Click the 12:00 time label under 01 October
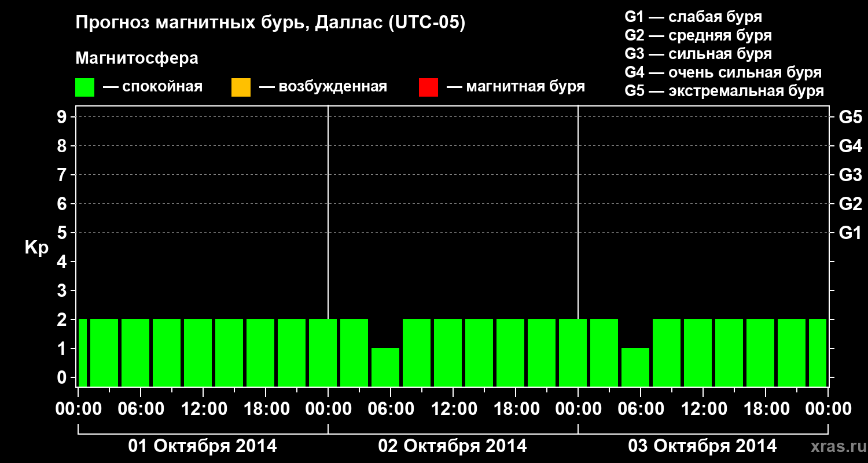 204,409
